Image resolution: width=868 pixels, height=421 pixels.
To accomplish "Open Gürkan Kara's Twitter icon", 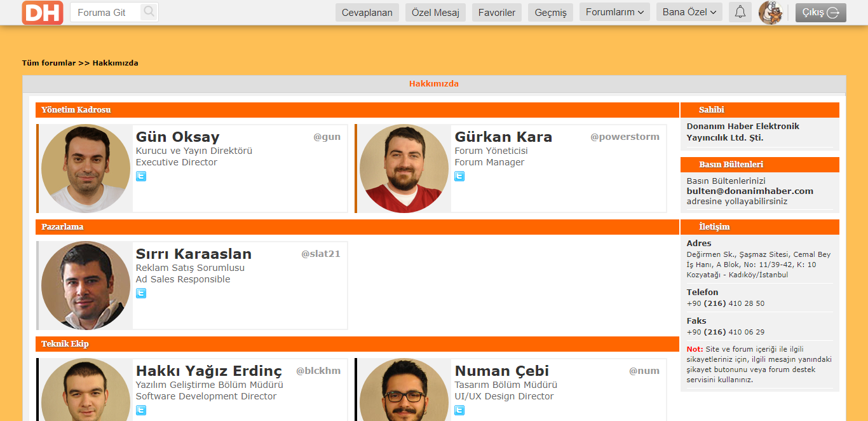I will 459,176.
